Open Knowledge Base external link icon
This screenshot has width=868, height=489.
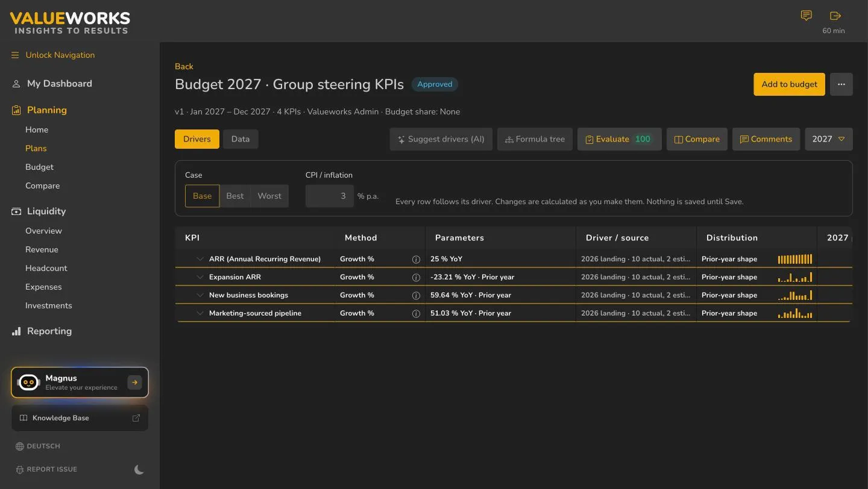tap(136, 418)
